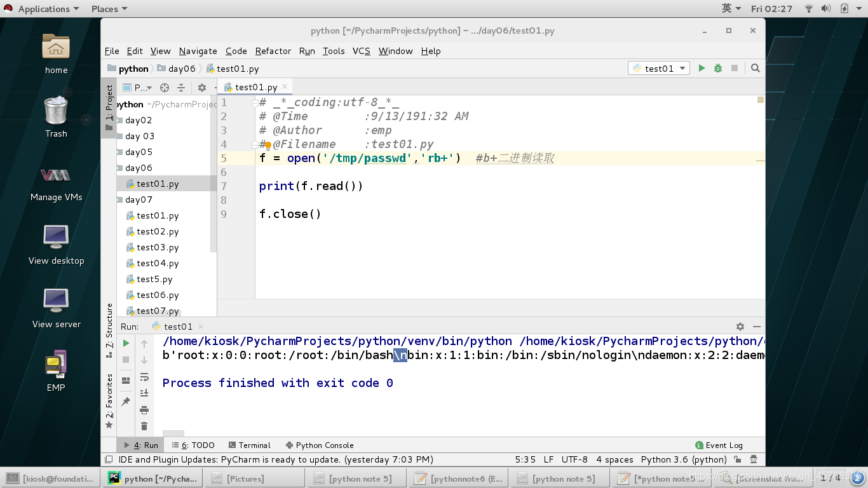Click the day06 breadcrumb in navigation bar

pos(177,69)
